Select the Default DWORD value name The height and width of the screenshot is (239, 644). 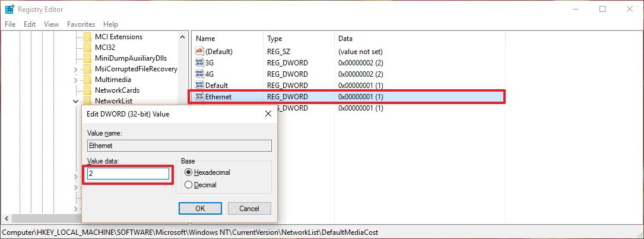[217, 85]
